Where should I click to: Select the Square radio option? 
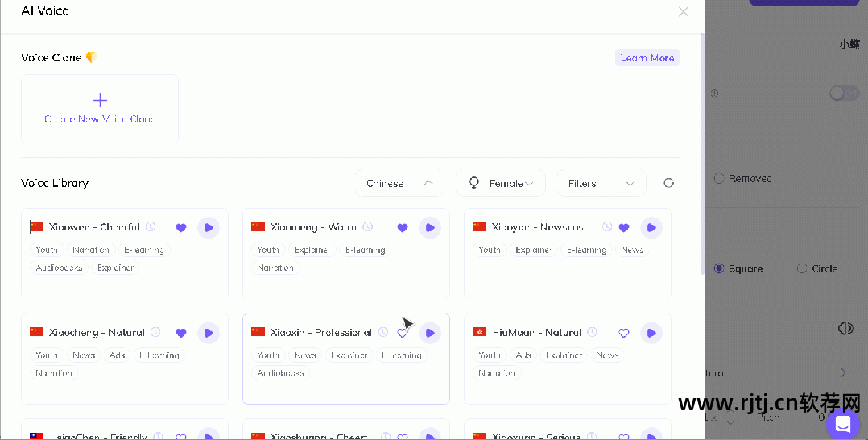(719, 268)
